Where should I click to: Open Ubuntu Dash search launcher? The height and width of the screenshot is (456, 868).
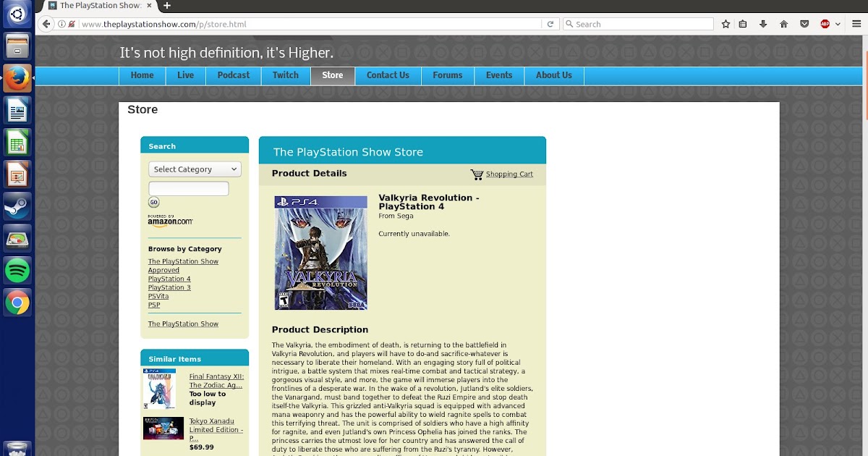tap(17, 14)
